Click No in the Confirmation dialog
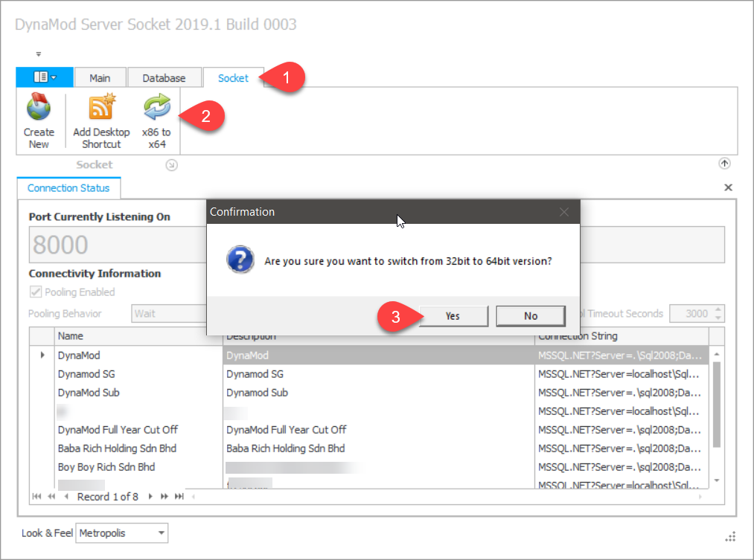Viewport: 754px width, 560px height. click(x=531, y=315)
